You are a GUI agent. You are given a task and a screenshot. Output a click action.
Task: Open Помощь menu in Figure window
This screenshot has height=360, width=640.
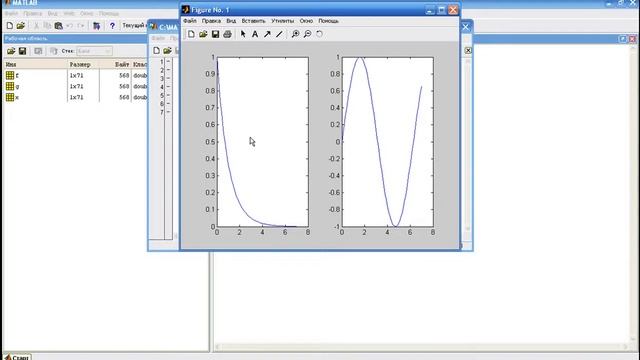328,21
